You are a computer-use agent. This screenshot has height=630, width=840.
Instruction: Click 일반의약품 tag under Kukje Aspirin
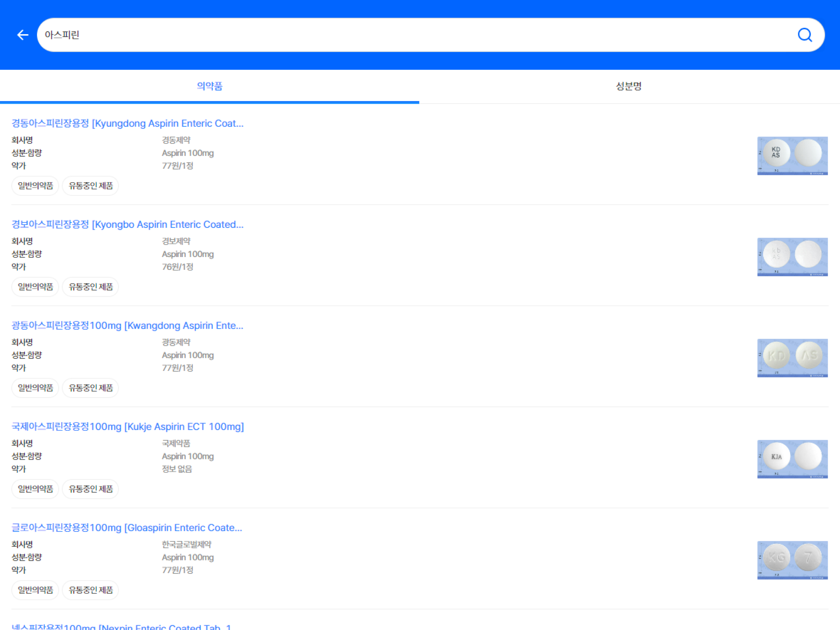pos(35,489)
